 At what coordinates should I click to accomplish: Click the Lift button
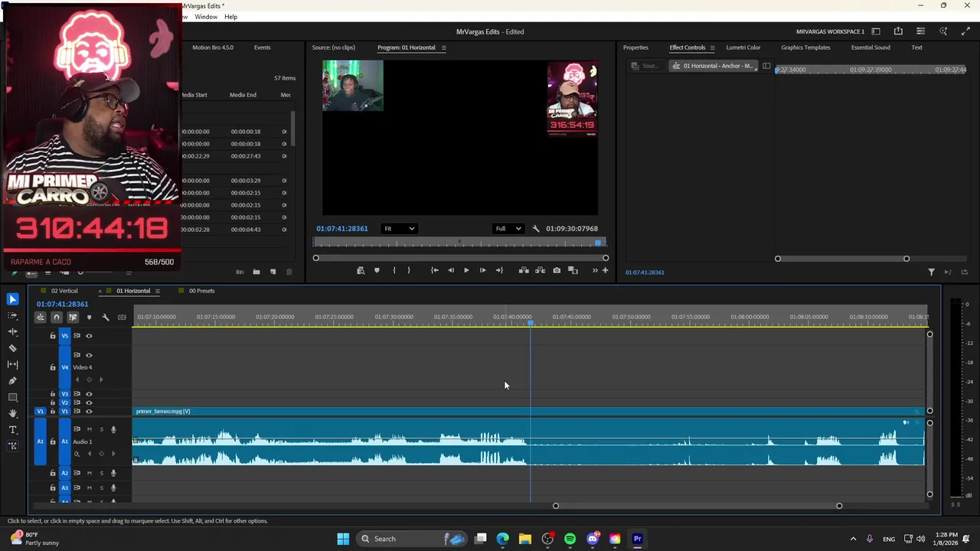pos(524,270)
